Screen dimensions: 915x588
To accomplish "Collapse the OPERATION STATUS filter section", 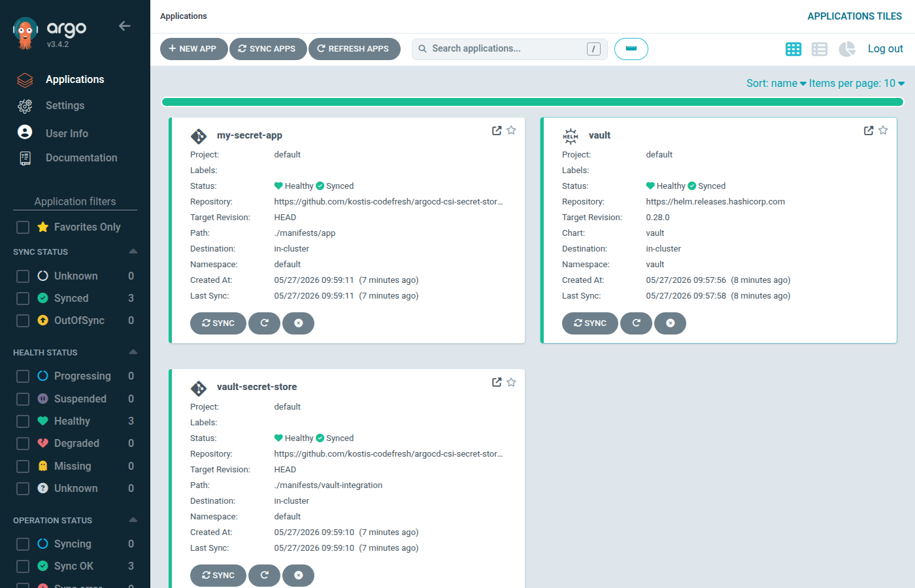I will [133, 520].
